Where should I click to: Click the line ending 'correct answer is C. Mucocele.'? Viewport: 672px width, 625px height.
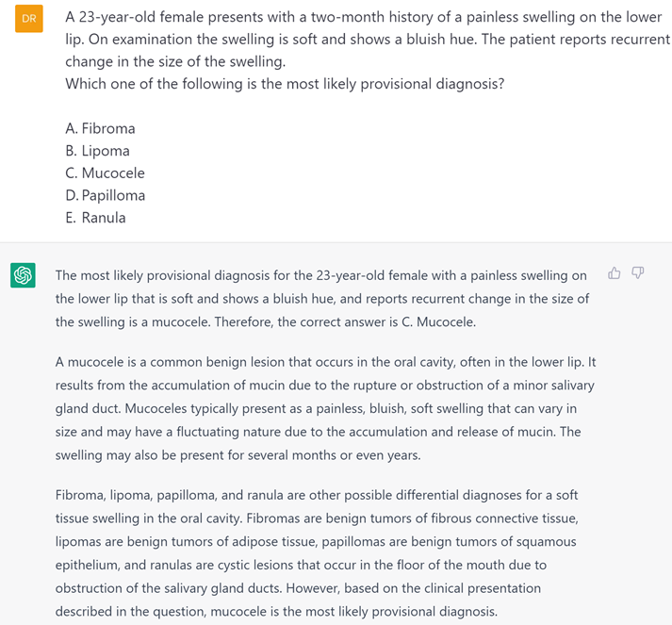point(266,322)
